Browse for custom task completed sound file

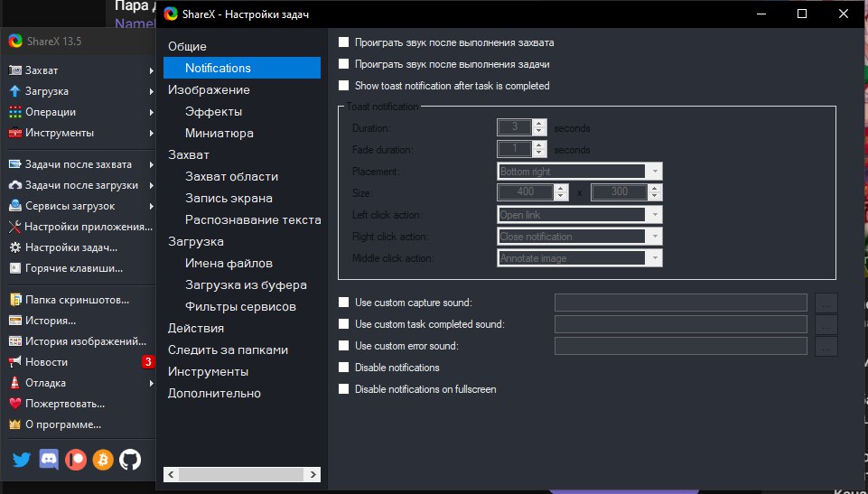[826, 324]
